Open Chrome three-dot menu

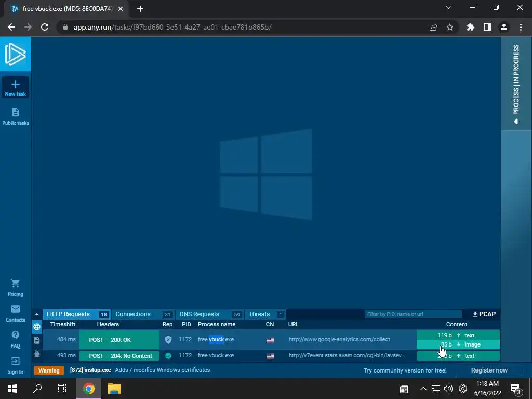(x=521, y=27)
